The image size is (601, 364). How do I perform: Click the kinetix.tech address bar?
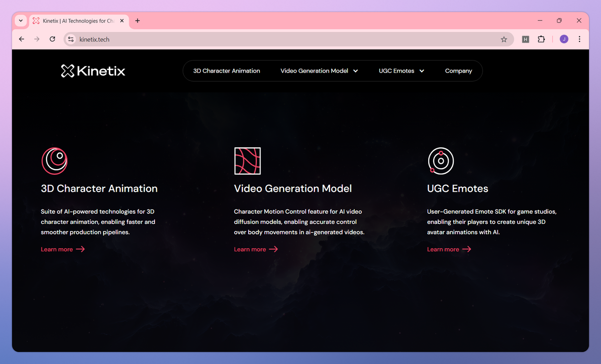coord(288,39)
